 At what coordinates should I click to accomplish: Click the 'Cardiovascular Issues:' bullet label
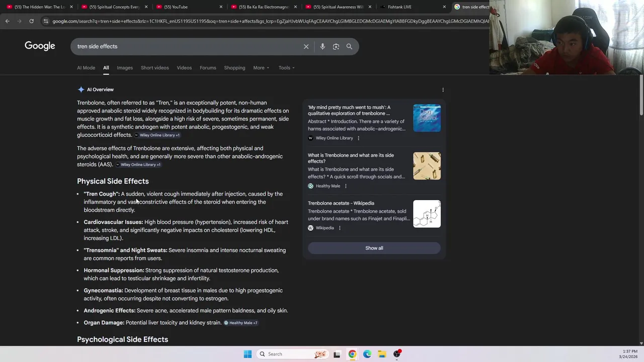tap(113, 222)
